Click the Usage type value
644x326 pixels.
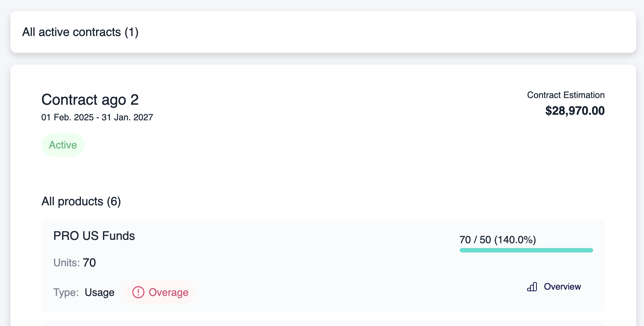(x=99, y=292)
